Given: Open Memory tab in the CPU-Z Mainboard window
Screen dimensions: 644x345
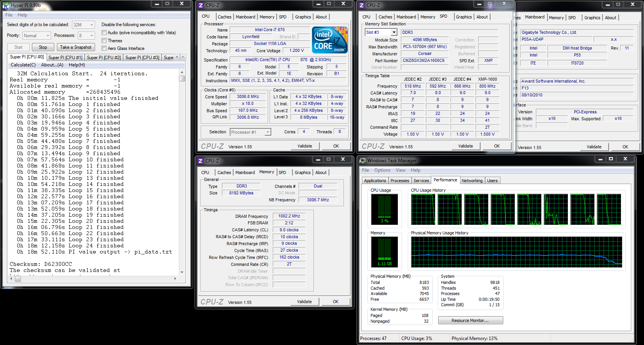Looking at the screenshot, I should tap(556, 18).
